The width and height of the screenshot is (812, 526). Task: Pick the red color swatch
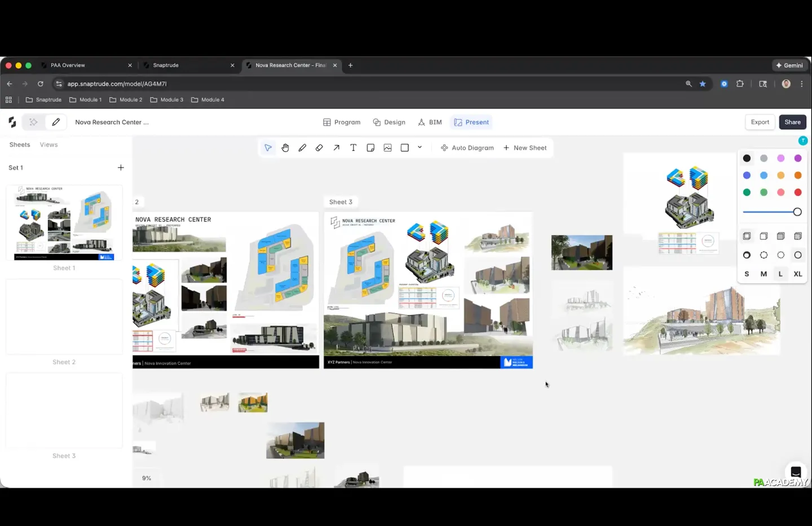[797, 192]
